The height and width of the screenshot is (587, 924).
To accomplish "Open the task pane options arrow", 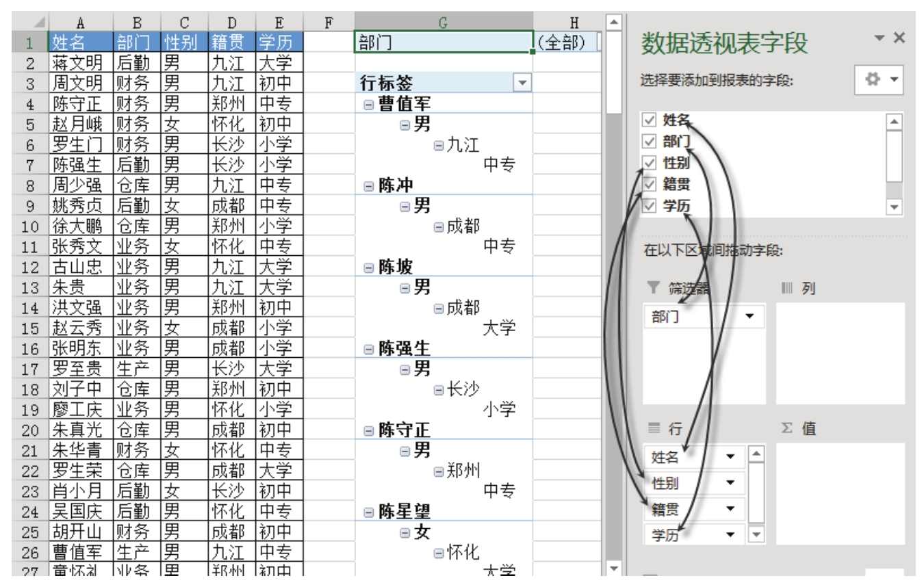I will [882, 38].
